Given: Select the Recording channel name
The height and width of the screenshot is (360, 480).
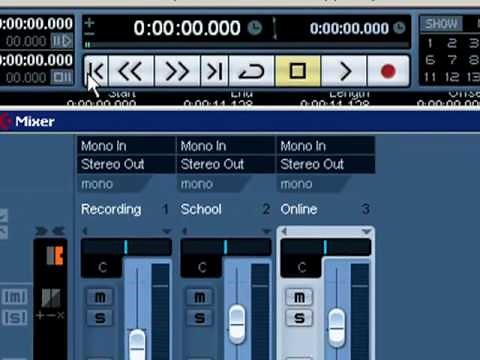Looking at the screenshot, I should [111, 209].
